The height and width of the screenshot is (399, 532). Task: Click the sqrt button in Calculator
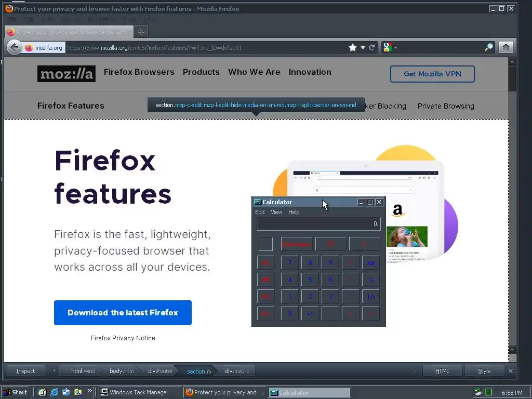[371, 263]
